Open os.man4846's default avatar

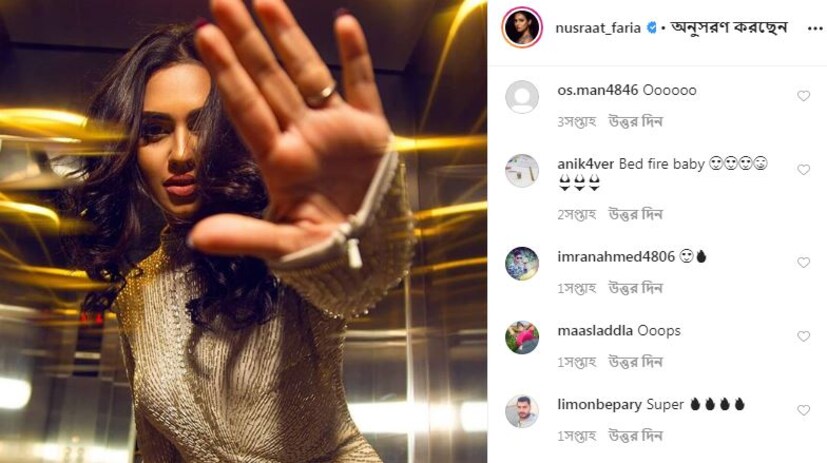(x=522, y=97)
